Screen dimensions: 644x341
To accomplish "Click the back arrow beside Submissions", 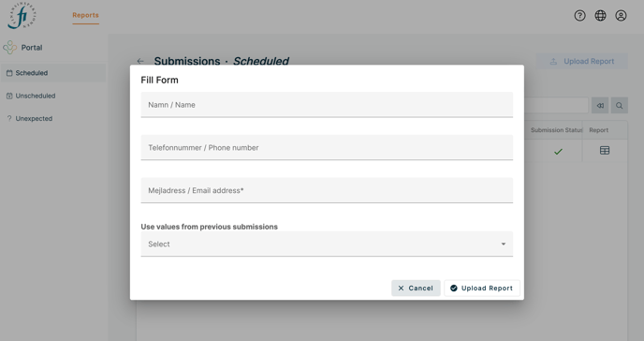I will 140,61.
